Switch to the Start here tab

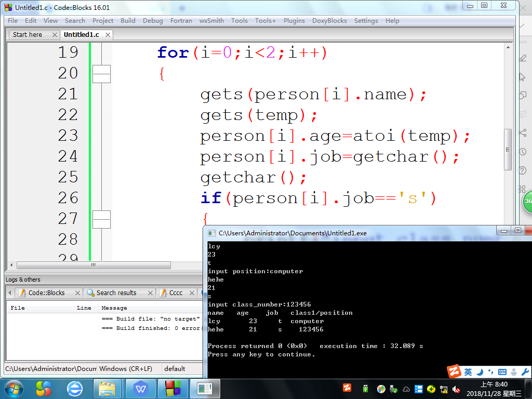(28, 35)
